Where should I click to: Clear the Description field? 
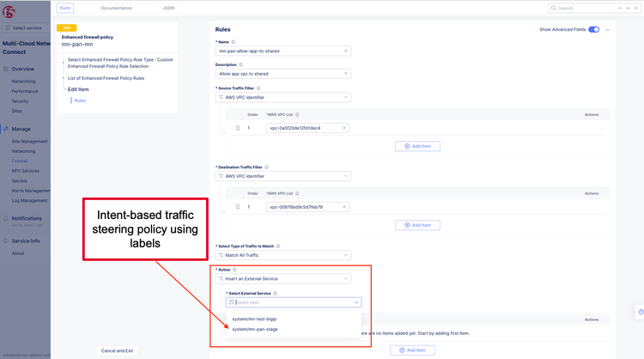pos(346,74)
